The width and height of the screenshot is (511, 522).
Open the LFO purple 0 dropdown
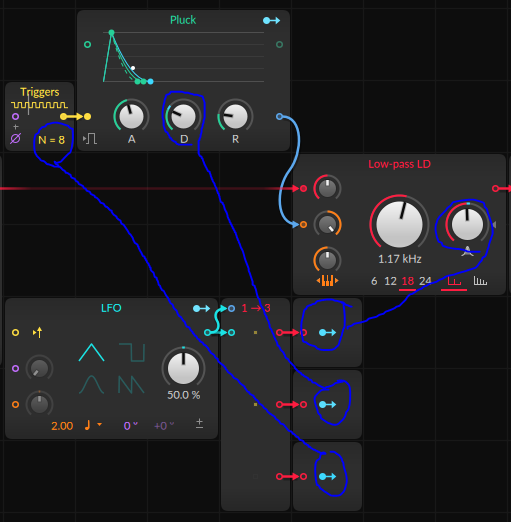point(130,425)
